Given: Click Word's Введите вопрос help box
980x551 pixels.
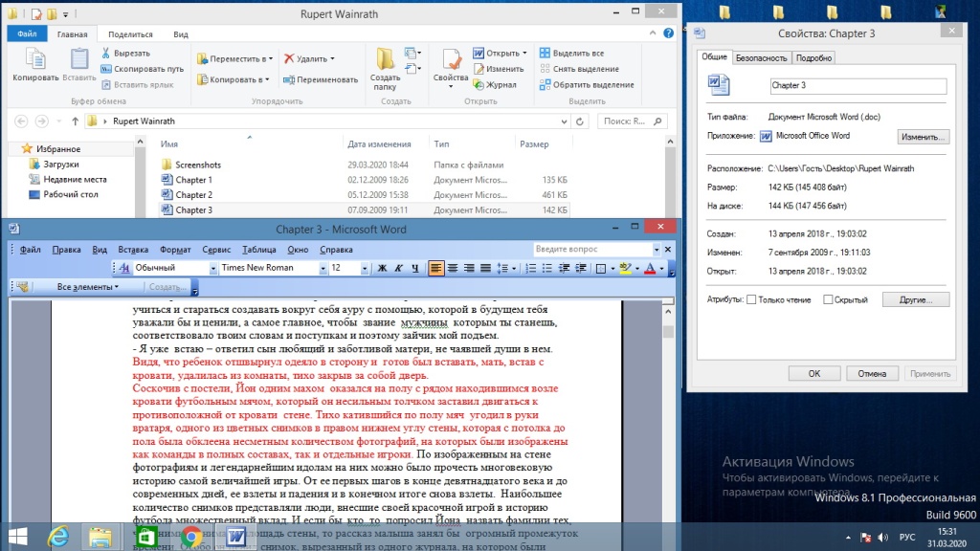Looking at the screenshot, I should click(x=593, y=250).
